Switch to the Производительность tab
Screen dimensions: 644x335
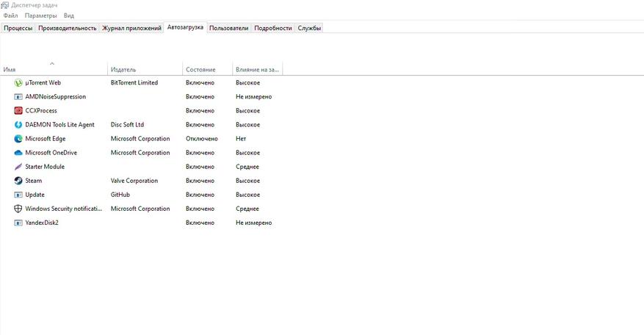(x=68, y=28)
